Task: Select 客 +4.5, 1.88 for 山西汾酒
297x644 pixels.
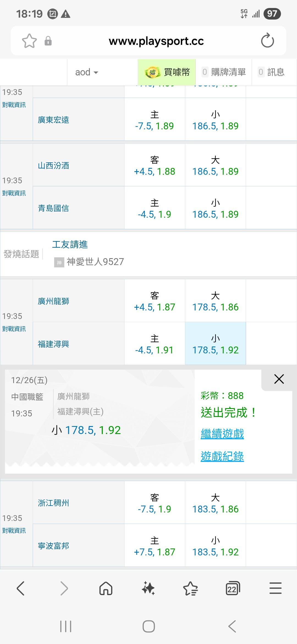Action: point(155,166)
